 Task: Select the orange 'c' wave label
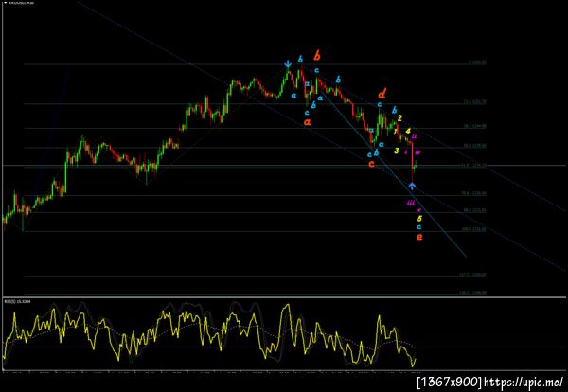coord(371,164)
